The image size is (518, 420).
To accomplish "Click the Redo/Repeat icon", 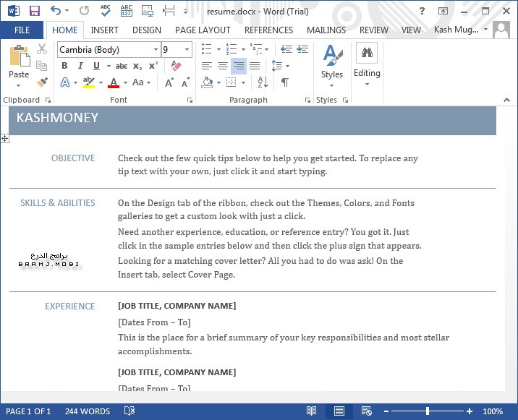I will tap(84, 11).
